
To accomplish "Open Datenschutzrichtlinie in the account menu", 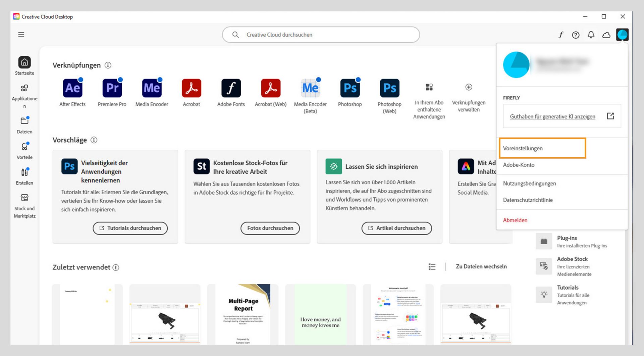I will click(x=528, y=200).
